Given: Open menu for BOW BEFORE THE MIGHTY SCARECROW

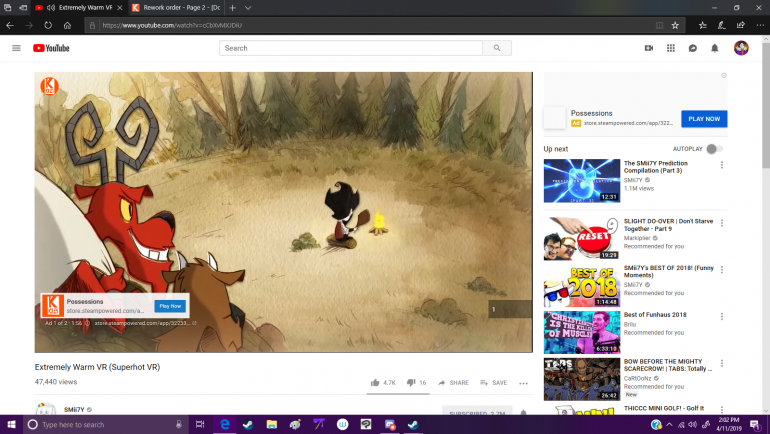Looking at the screenshot, I should [721, 363].
